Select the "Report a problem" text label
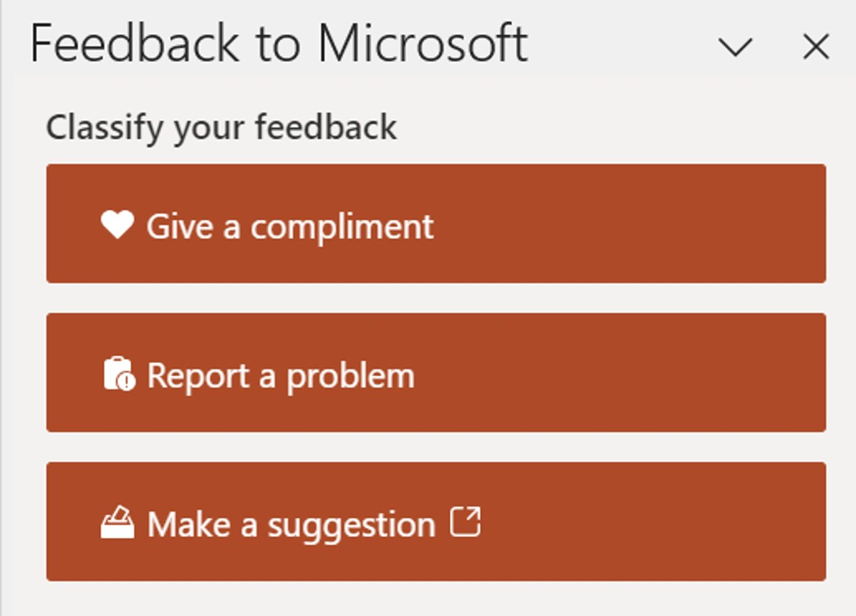The width and height of the screenshot is (856, 616). (280, 376)
